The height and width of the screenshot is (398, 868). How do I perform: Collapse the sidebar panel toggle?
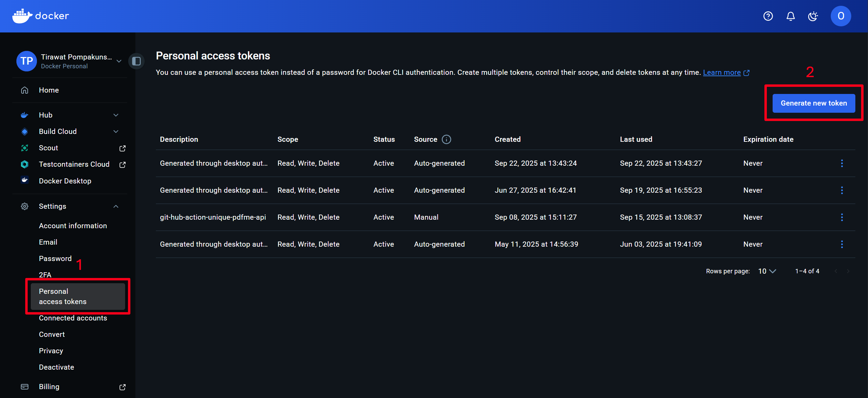[136, 61]
